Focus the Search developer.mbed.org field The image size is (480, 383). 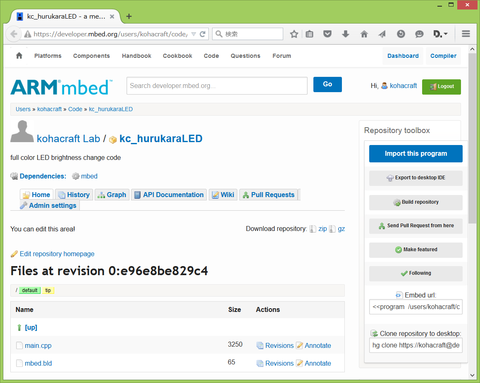[x=217, y=86]
